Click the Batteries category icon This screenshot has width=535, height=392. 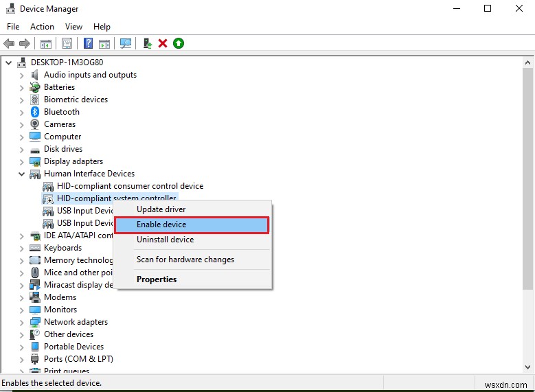(35, 87)
